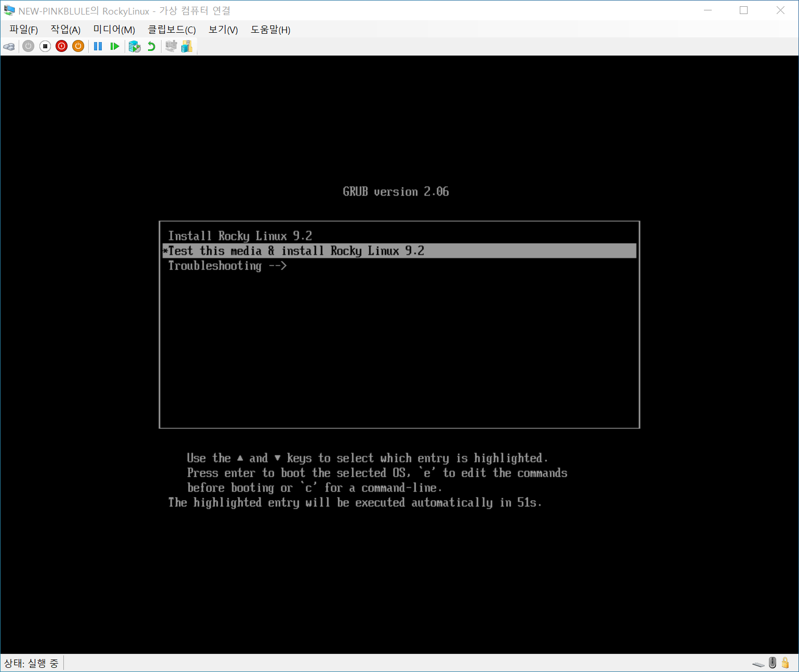Viewport: 799px width, 672px height.
Task: Open the 도움말(H) menu
Action: [x=271, y=30]
